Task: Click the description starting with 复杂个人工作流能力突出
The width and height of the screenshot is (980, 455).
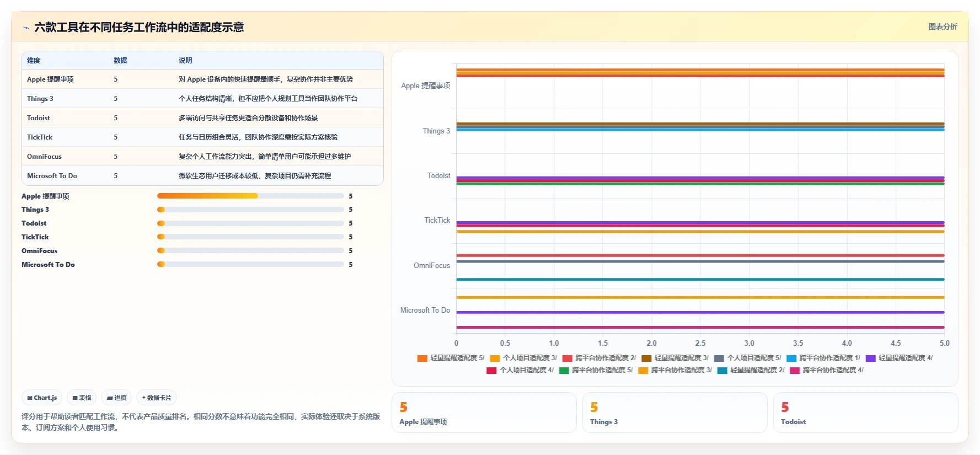Action: pos(265,157)
